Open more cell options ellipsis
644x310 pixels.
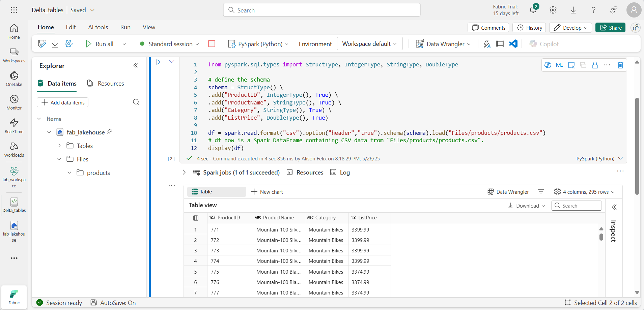click(607, 65)
